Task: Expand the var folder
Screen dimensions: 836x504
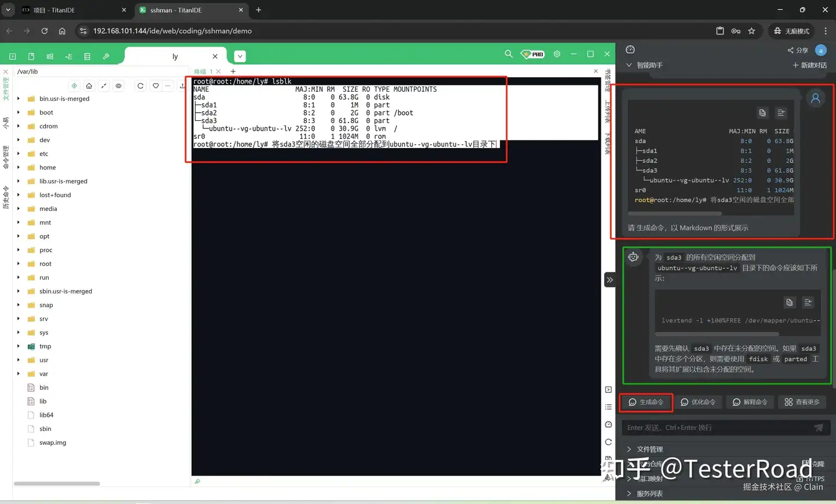Action: tap(19, 374)
